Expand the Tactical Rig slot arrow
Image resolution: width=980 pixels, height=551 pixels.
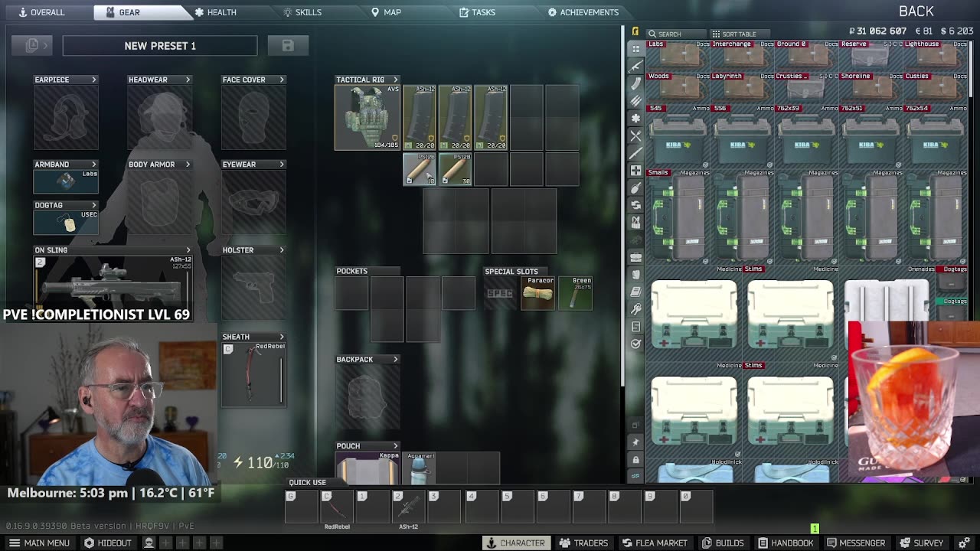[x=396, y=80]
